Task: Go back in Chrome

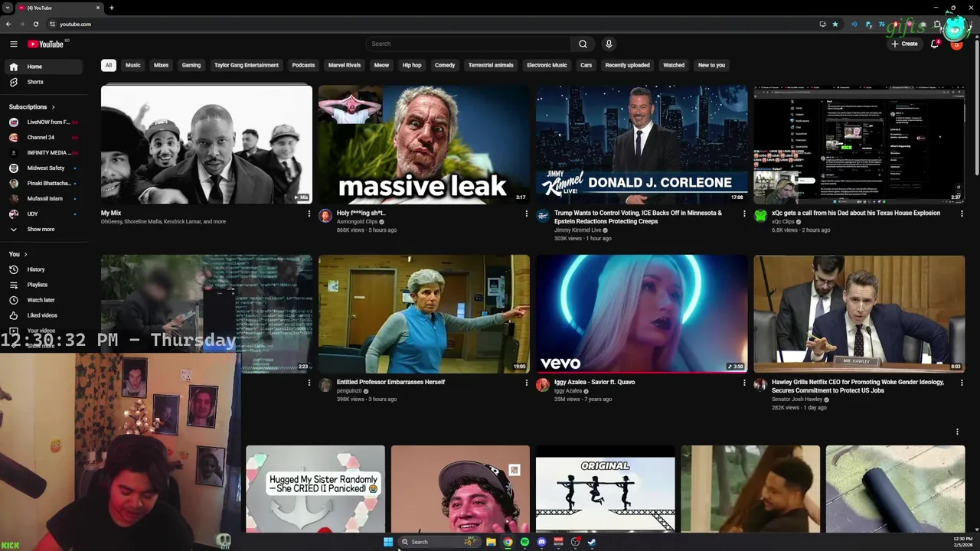Action: tap(8, 24)
